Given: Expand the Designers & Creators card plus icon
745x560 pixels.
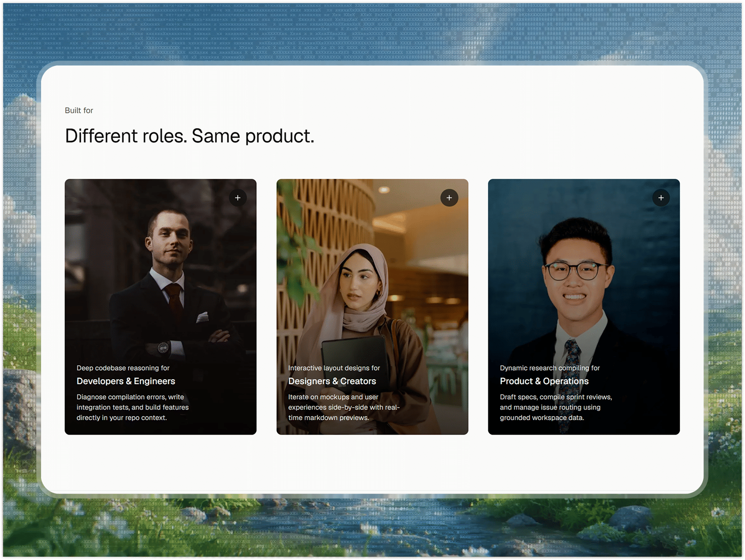Looking at the screenshot, I should coord(449,198).
